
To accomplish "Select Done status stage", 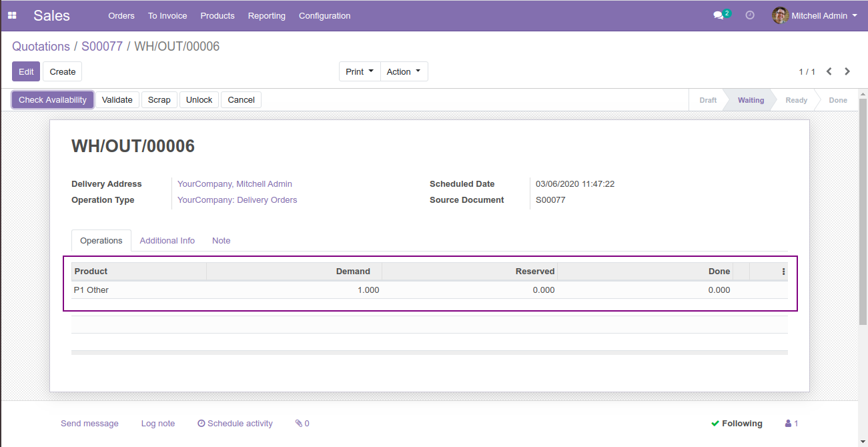I will tap(838, 100).
